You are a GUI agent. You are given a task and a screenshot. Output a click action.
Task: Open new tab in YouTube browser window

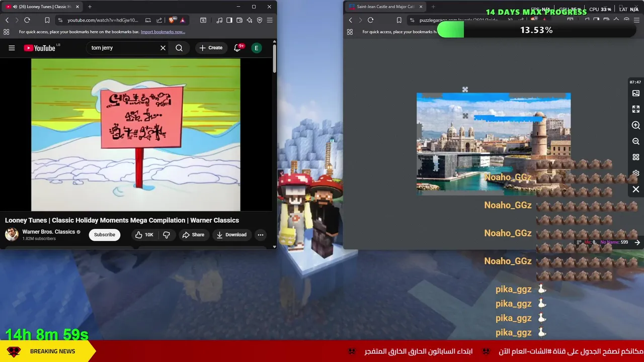pos(90,7)
